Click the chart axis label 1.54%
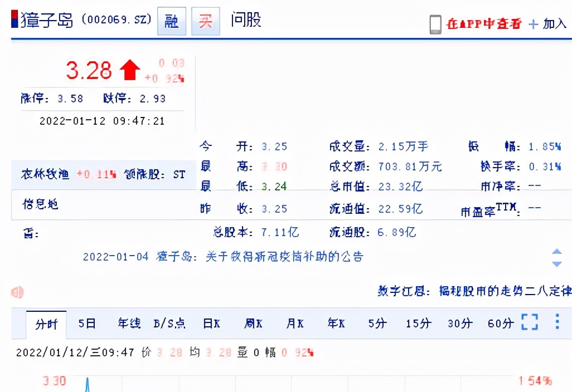This screenshot has height=392, width=572. coord(535,381)
